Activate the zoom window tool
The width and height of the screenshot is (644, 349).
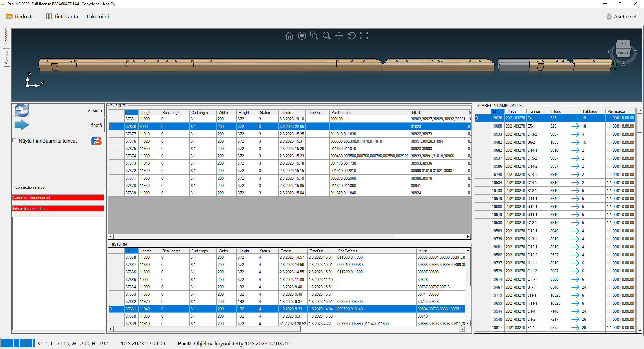(x=314, y=36)
